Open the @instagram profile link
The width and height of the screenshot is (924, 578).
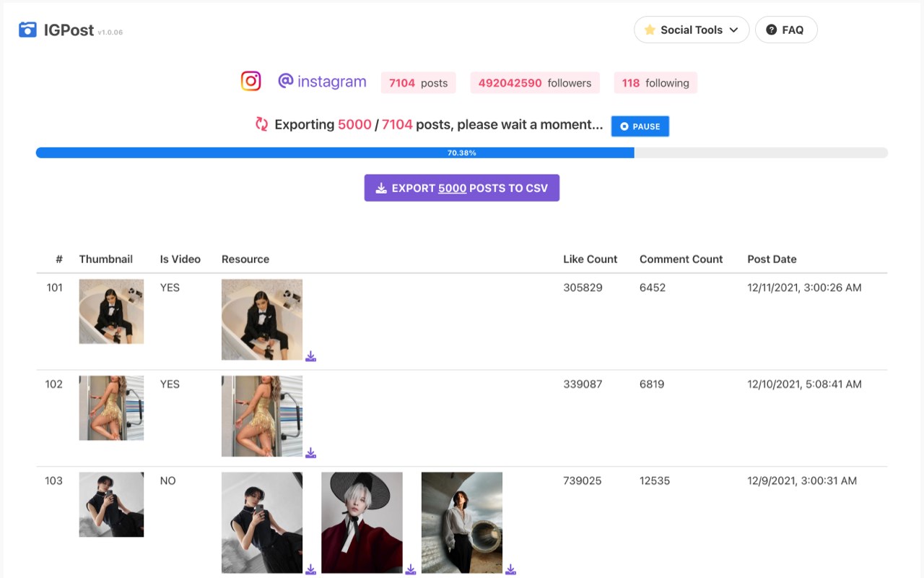322,82
